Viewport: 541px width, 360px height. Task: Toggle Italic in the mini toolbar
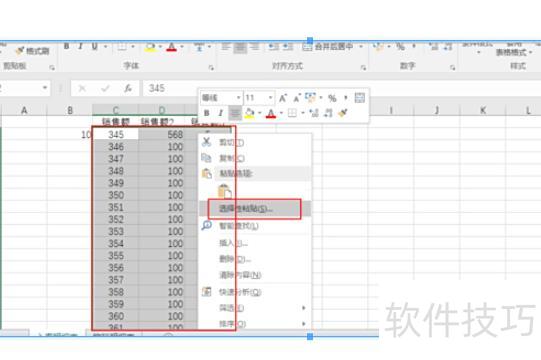coord(220,113)
